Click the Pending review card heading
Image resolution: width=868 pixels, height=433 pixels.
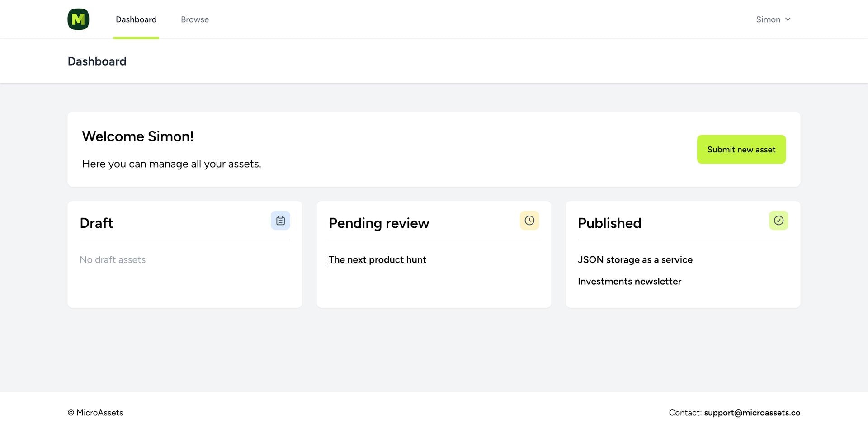coord(379,223)
